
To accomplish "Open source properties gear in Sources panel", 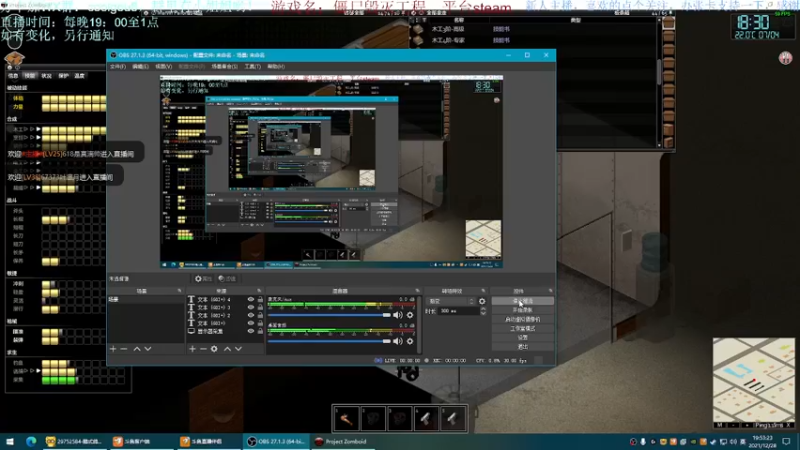I will pos(214,349).
